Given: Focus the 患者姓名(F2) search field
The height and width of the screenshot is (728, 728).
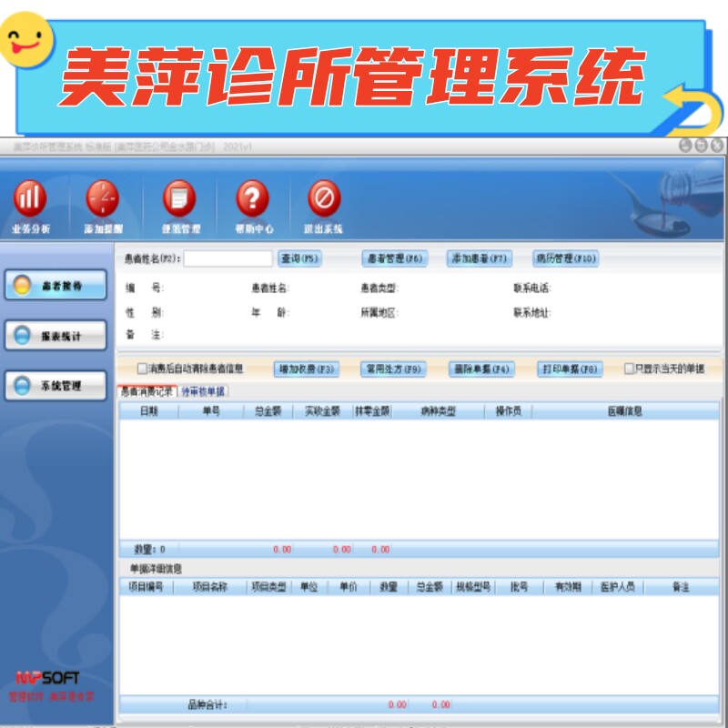Looking at the screenshot, I should coord(228,258).
